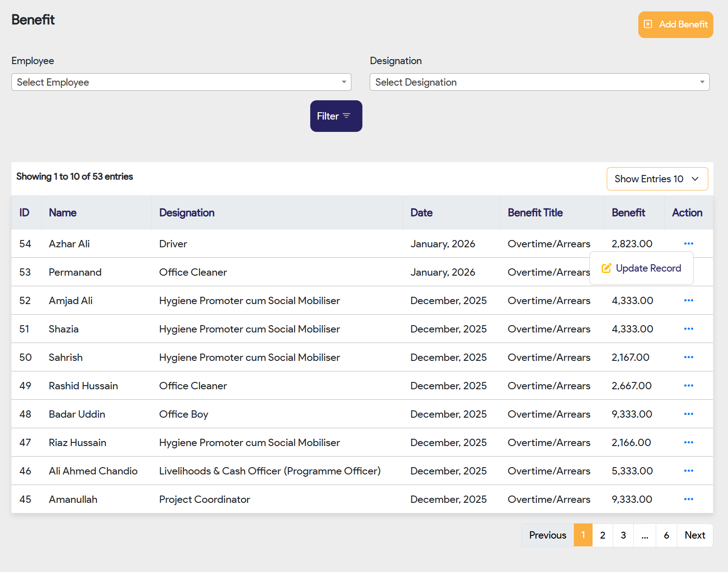Image resolution: width=728 pixels, height=572 pixels.
Task: Open action menu for Riaz Hussain
Action: coord(688,442)
